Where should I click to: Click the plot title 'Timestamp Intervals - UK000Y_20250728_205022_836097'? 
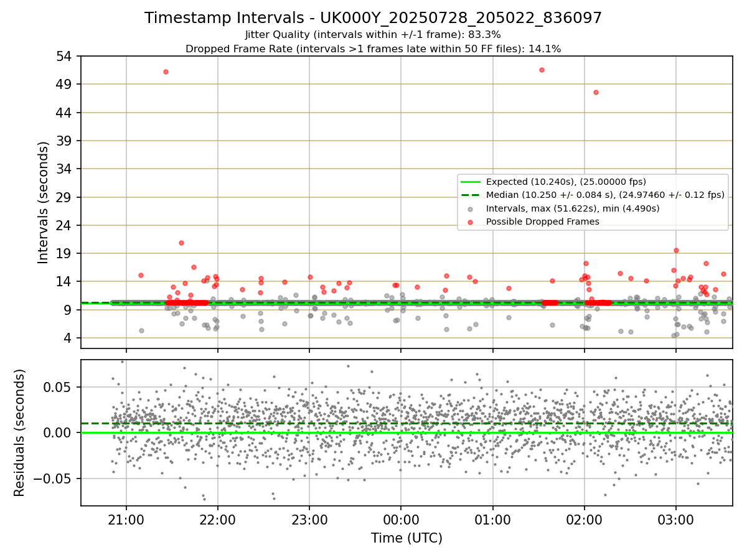coord(374,18)
